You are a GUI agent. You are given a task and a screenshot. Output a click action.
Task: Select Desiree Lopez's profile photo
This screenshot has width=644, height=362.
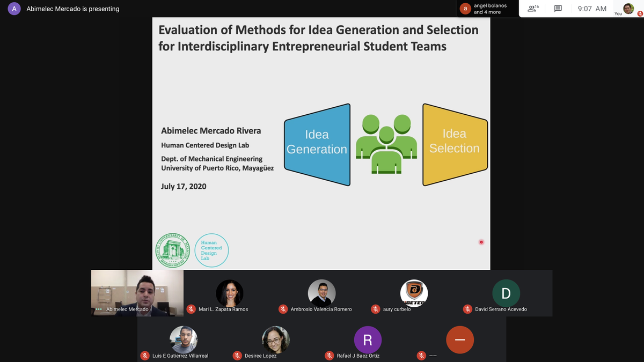(x=276, y=339)
